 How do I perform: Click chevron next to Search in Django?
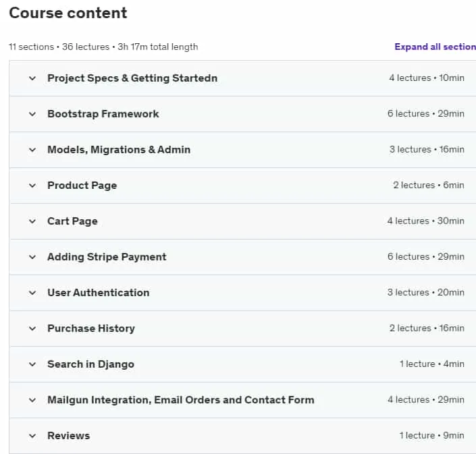coord(32,364)
